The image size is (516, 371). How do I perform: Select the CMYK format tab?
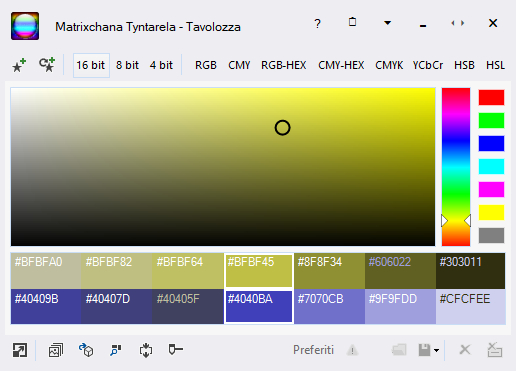[x=389, y=65]
